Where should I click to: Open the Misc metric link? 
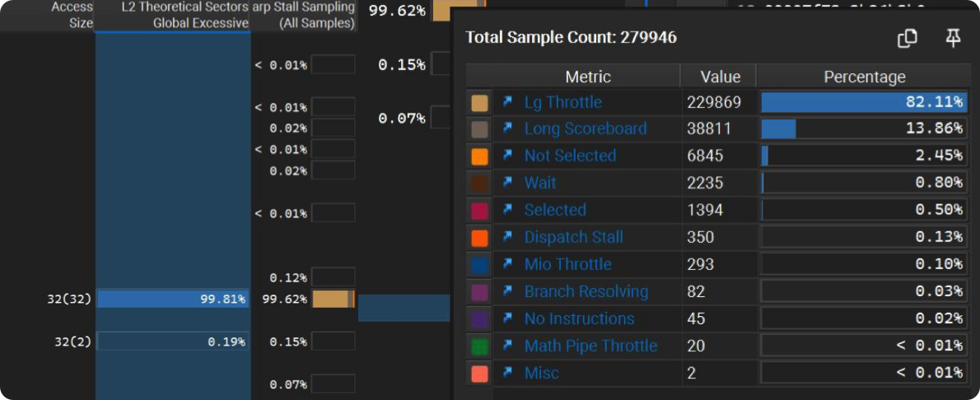point(541,373)
